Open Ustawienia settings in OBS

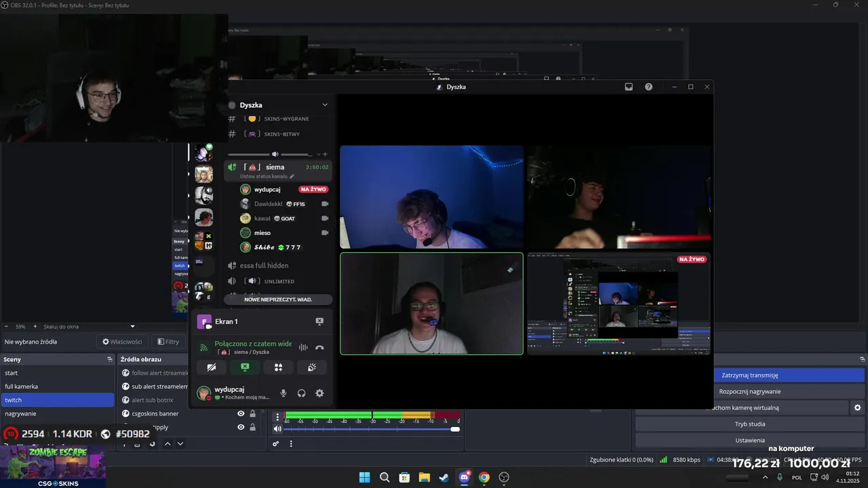click(749, 440)
